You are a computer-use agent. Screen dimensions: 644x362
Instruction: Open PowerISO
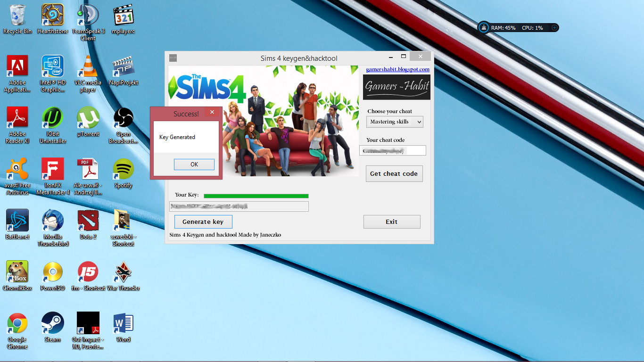click(52, 272)
